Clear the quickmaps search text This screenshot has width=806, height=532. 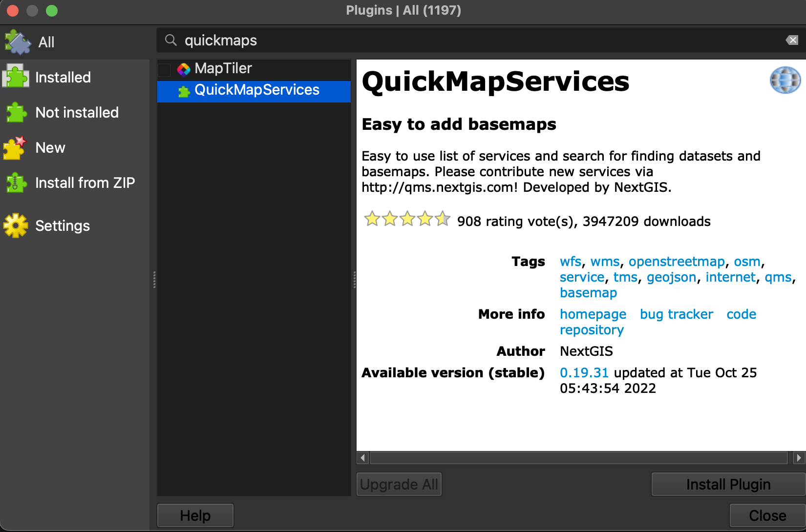tap(791, 40)
